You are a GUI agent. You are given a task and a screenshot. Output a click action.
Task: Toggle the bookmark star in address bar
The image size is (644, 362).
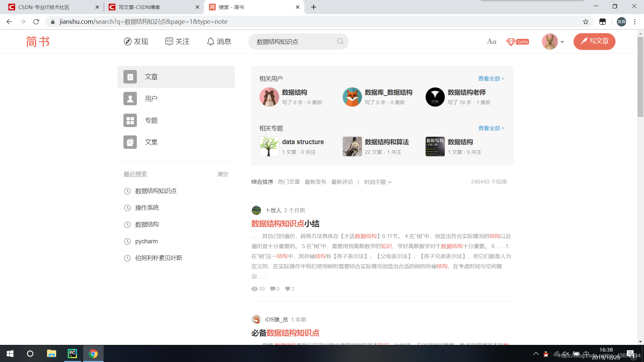(586, 21)
